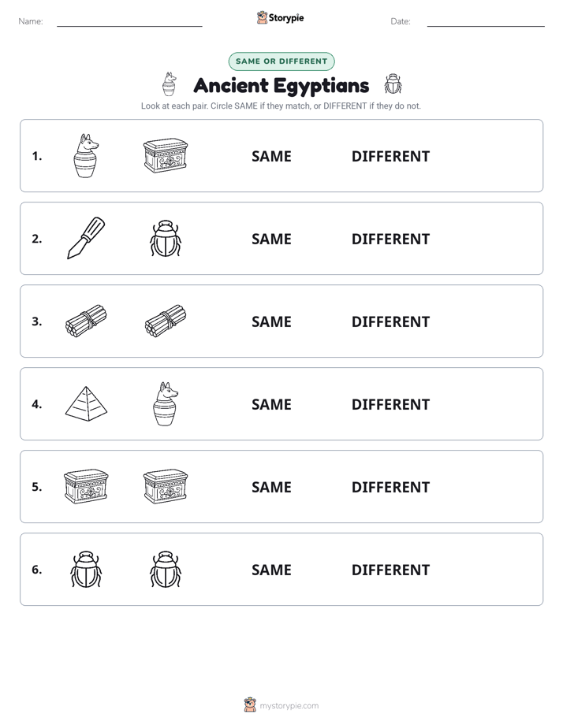Click the SAME OR DIFFERENT badge

[x=281, y=61]
